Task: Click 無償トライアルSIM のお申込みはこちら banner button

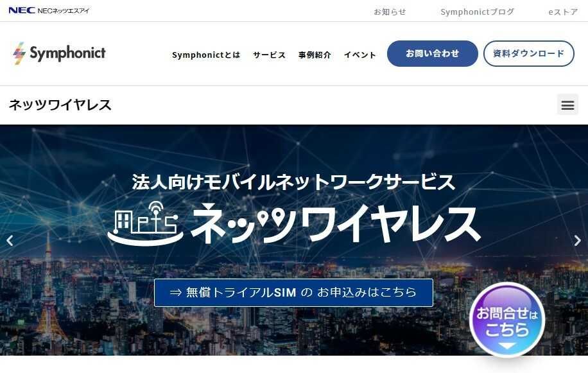Action: [293, 292]
